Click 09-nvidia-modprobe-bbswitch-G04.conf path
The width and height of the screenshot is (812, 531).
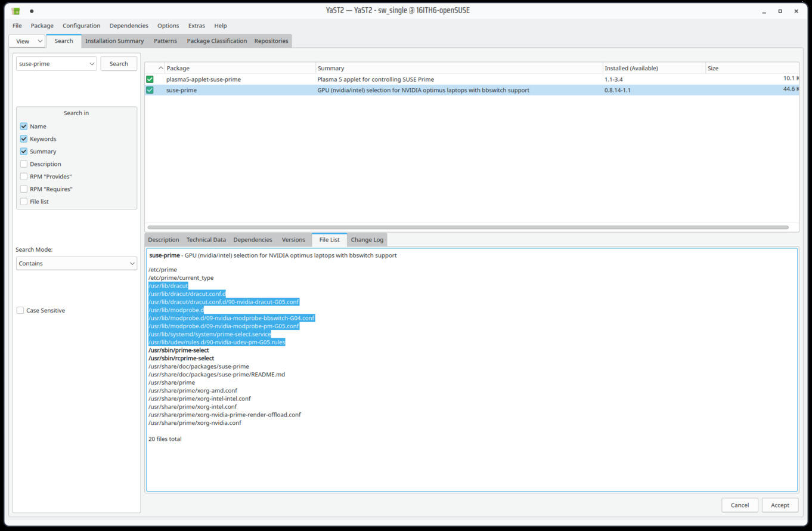(231, 318)
